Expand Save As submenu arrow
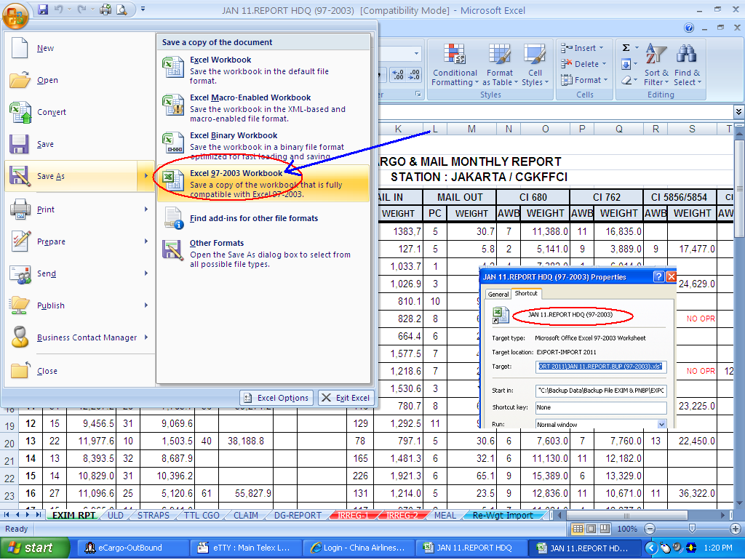This screenshot has width=745, height=560. (146, 176)
